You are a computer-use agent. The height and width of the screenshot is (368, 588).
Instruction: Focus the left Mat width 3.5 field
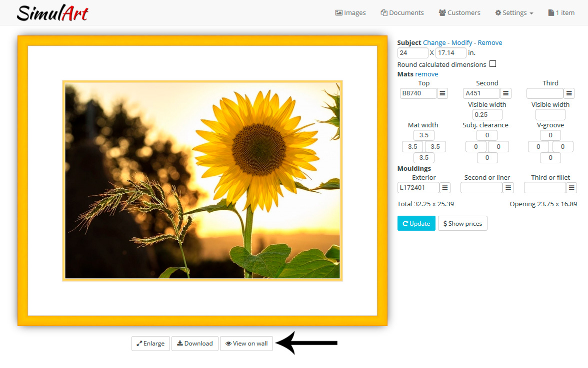(412, 146)
